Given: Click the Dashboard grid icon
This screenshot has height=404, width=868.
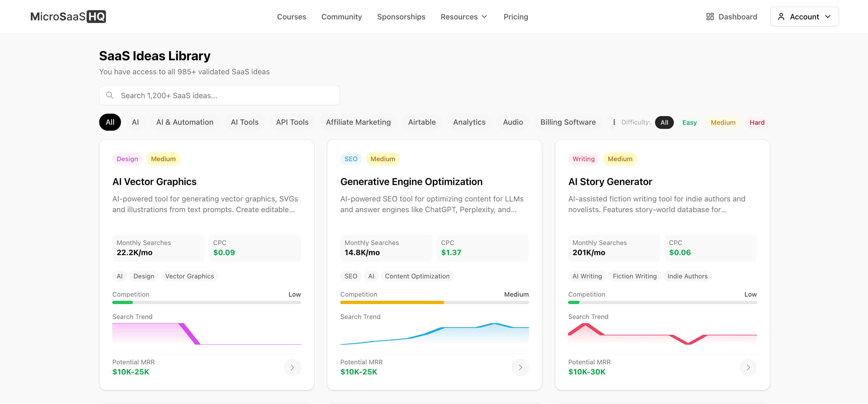Looking at the screenshot, I should 710,16.
